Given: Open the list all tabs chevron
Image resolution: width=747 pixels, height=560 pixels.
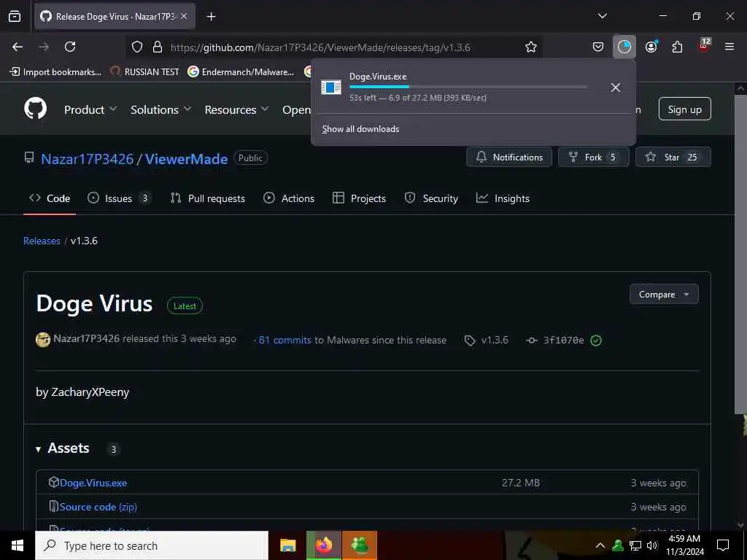Looking at the screenshot, I should [x=603, y=16].
